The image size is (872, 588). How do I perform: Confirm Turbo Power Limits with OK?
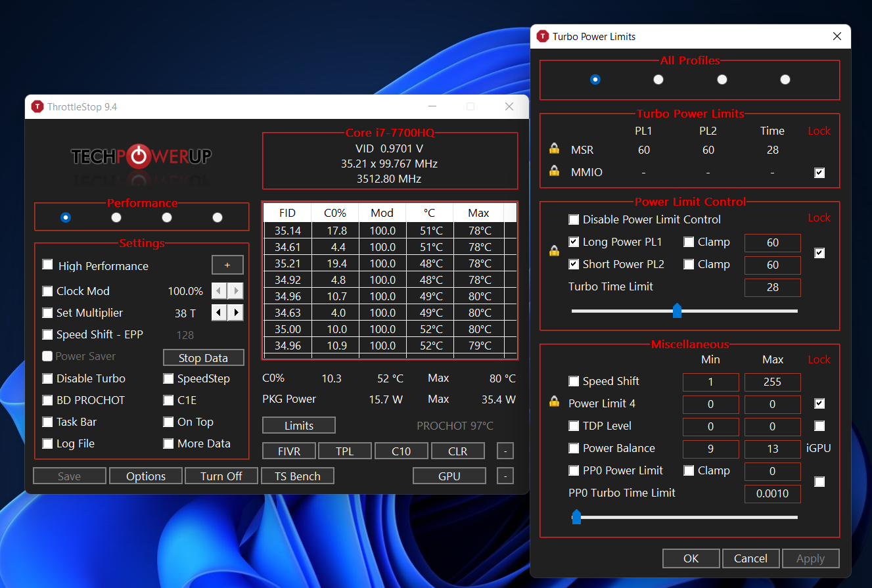(x=691, y=558)
